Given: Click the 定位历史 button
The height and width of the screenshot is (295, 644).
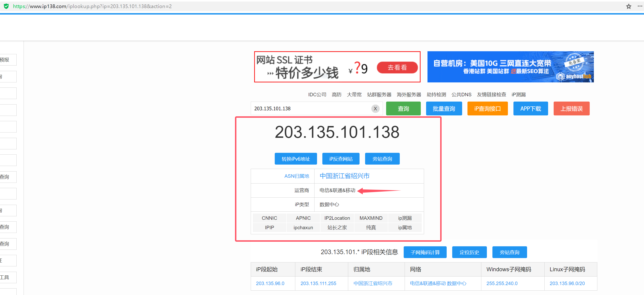Looking at the screenshot, I should pos(469,252).
